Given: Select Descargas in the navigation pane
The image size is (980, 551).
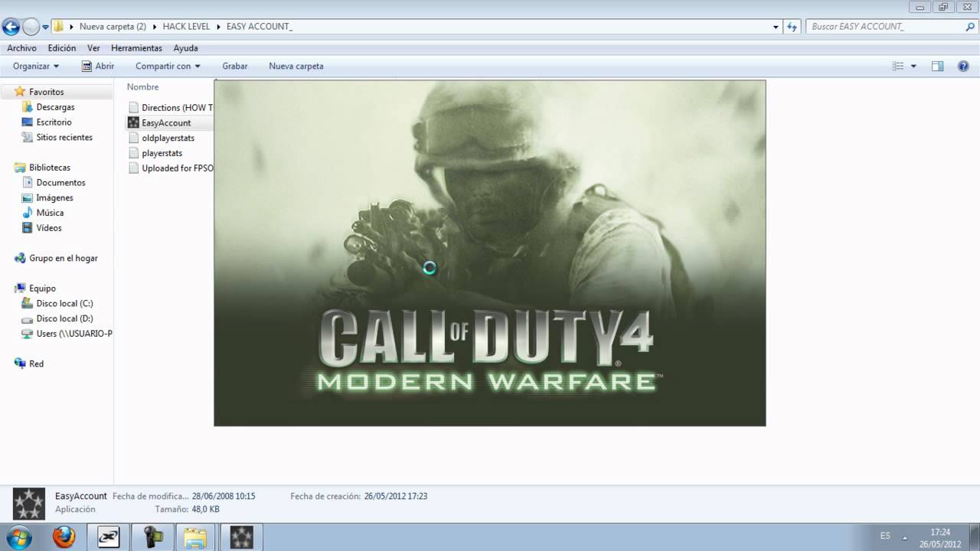Looking at the screenshot, I should pos(55,107).
